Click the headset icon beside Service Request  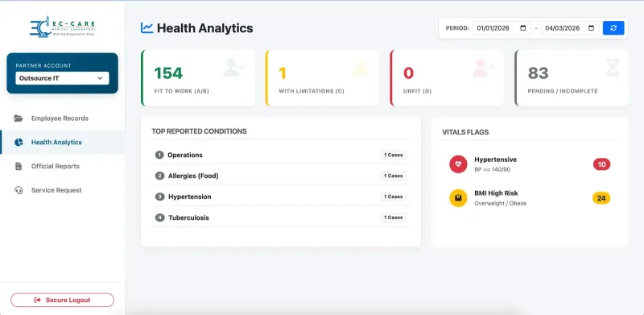tap(19, 190)
